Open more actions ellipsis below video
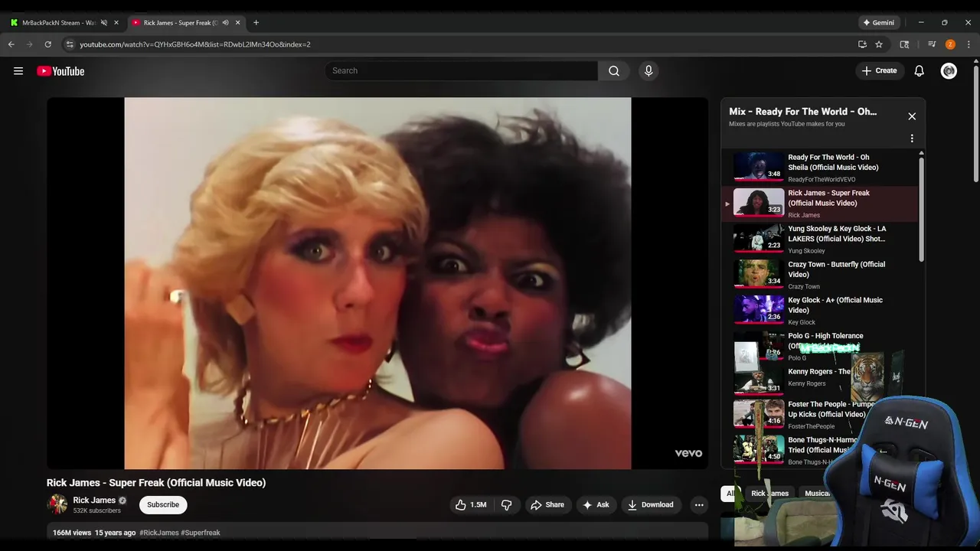The width and height of the screenshot is (980, 551). [698, 505]
